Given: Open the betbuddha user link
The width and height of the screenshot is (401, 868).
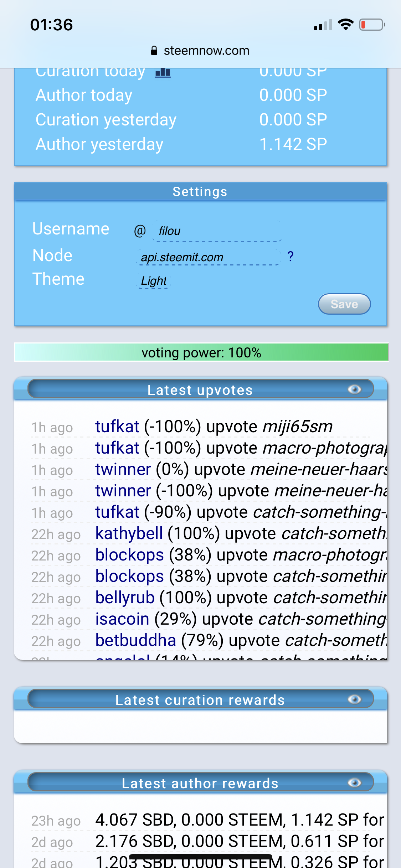Looking at the screenshot, I should (135, 640).
